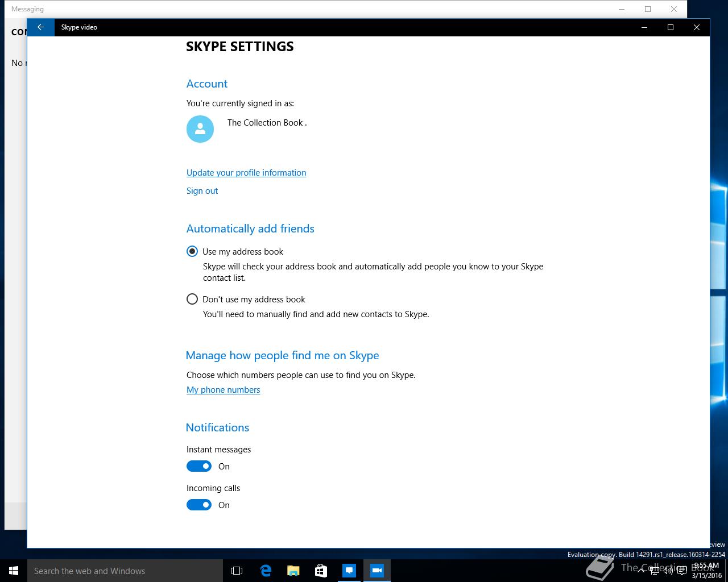The width and height of the screenshot is (728, 582).
Task: Open the Windows Store taskbar icon
Action: coord(321,571)
